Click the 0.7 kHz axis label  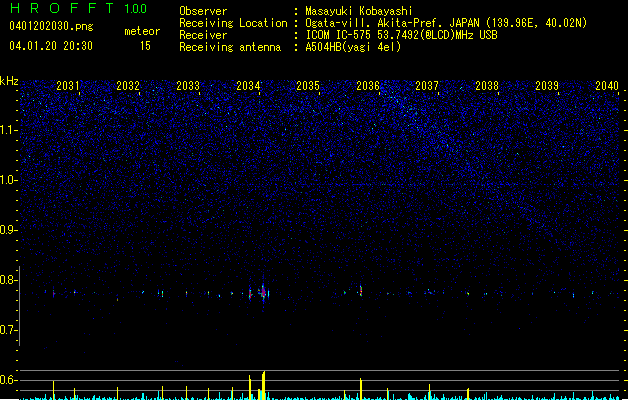tap(9, 330)
